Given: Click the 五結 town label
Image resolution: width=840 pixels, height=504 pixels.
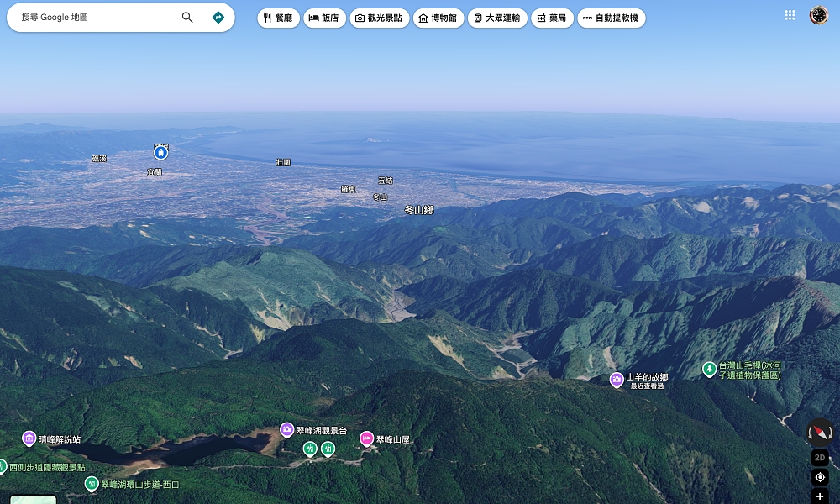Looking at the screenshot, I should [x=386, y=181].
